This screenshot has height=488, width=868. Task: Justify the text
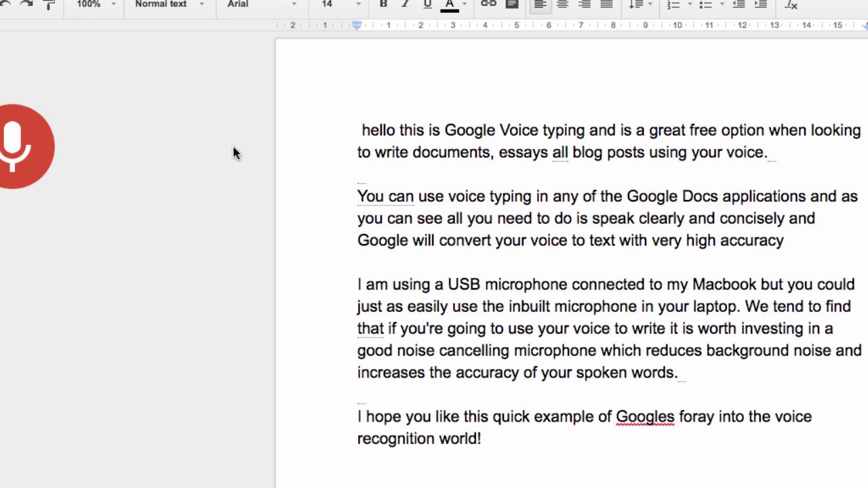tap(607, 5)
